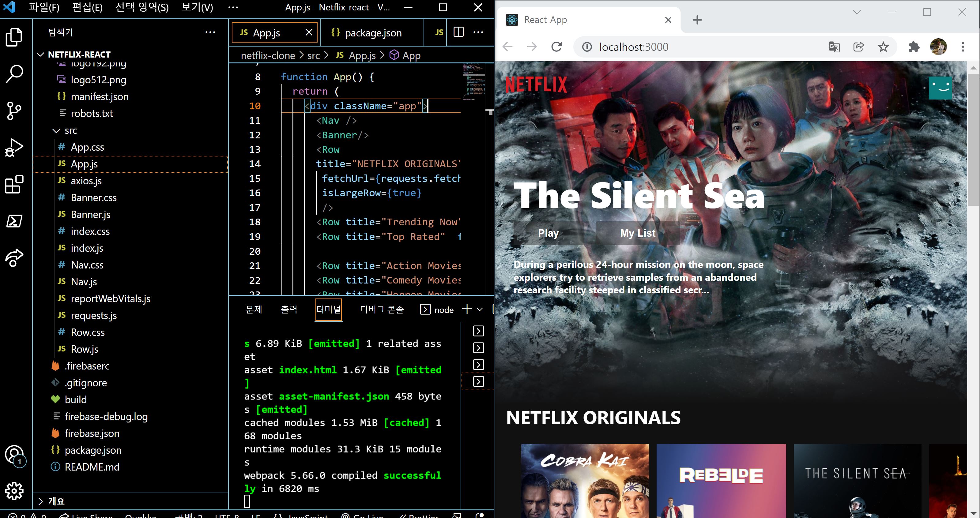Image resolution: width=980 pixels, height=518 pixels.
Task: Open the 편집(E) menu
Action: (87, 7)
